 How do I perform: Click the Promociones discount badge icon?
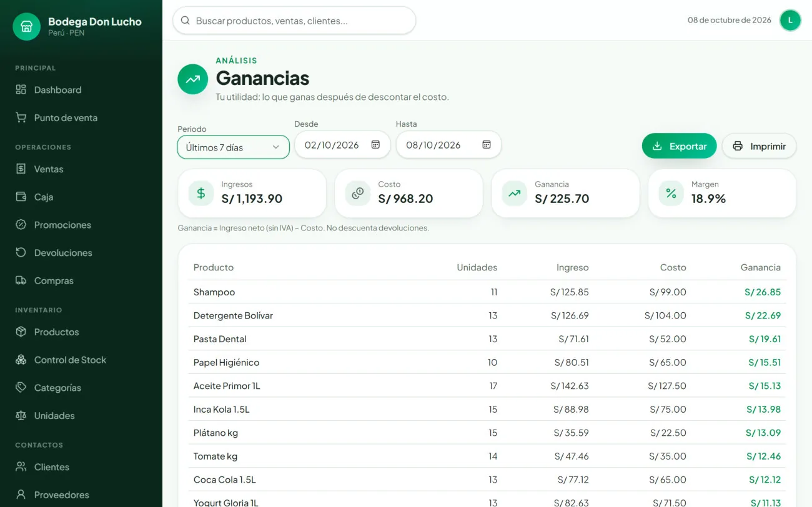(x=21, y=225)
